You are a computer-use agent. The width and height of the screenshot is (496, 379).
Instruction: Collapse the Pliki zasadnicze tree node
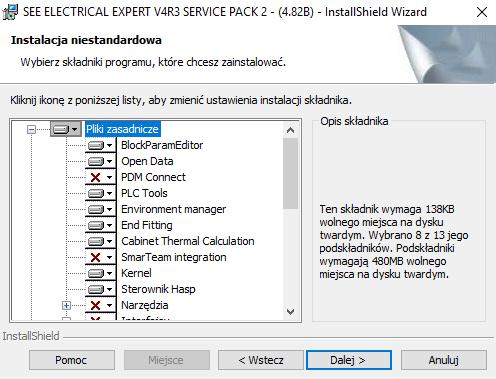31,129
